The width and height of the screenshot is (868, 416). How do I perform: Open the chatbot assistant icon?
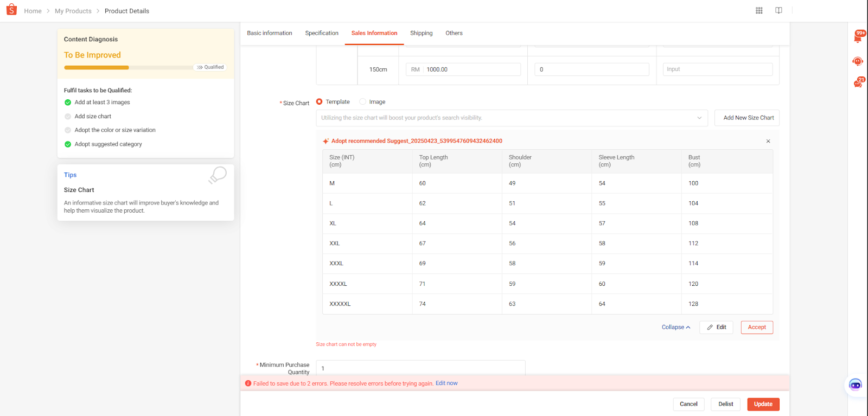855,385
